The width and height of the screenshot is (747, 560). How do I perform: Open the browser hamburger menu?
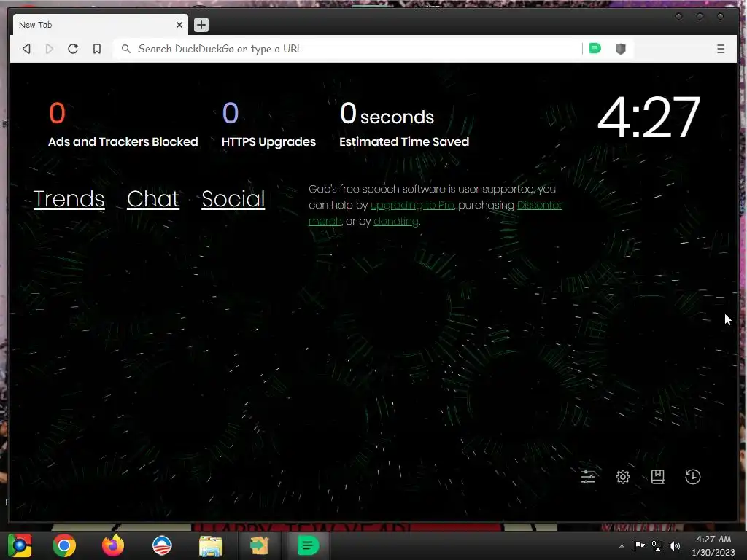(720, 49)
